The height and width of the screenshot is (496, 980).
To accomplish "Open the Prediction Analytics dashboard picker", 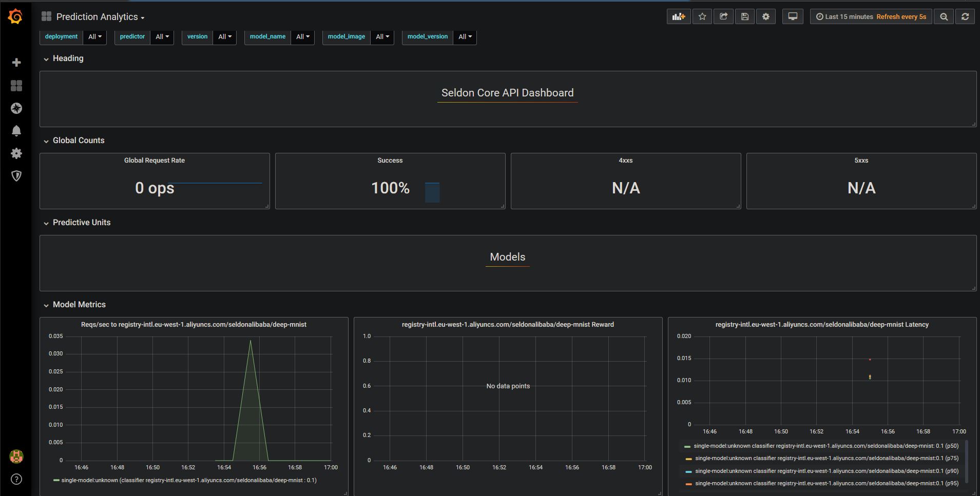I will click(100, 17).
